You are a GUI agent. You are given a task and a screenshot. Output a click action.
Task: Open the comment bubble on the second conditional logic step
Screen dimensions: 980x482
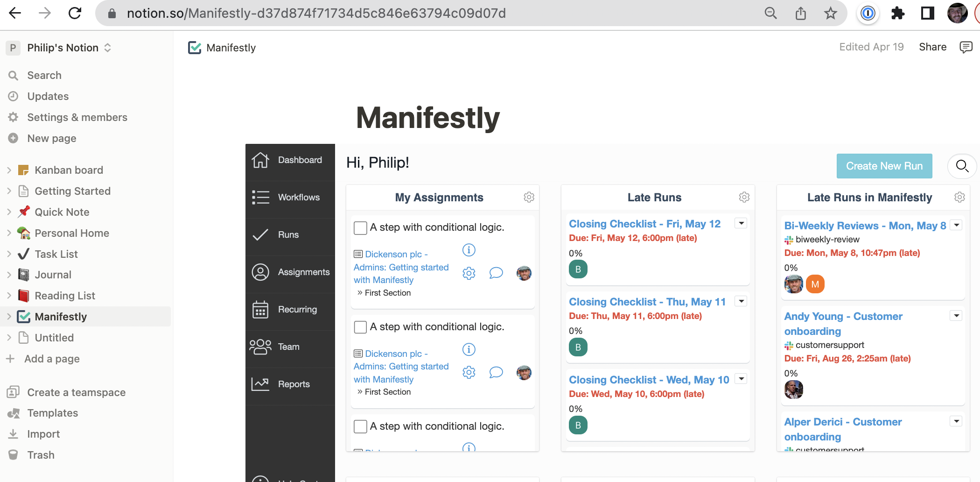point(496,372)
